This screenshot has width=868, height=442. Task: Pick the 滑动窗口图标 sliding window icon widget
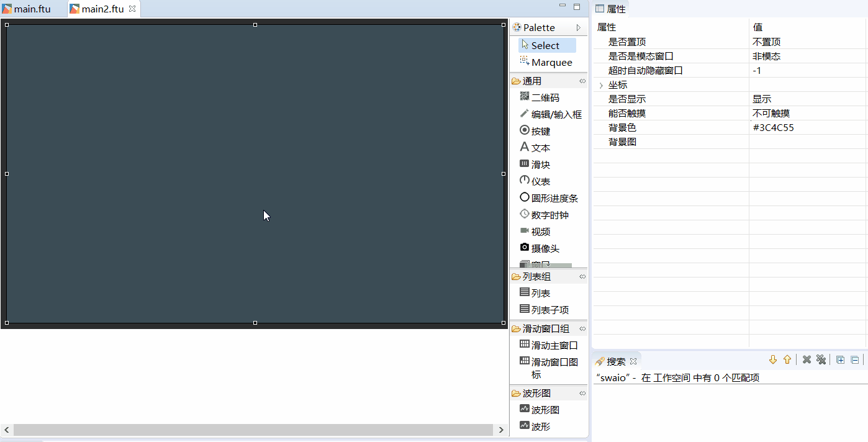point(549,368)
